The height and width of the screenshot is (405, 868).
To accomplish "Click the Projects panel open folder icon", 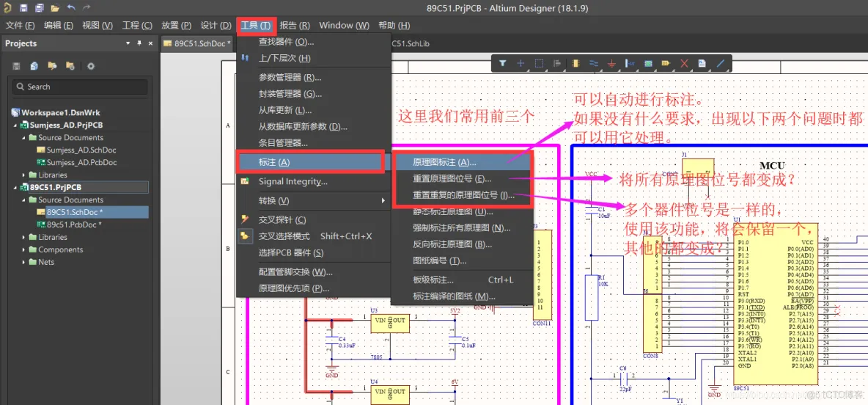I will click(x=52, y=66).
